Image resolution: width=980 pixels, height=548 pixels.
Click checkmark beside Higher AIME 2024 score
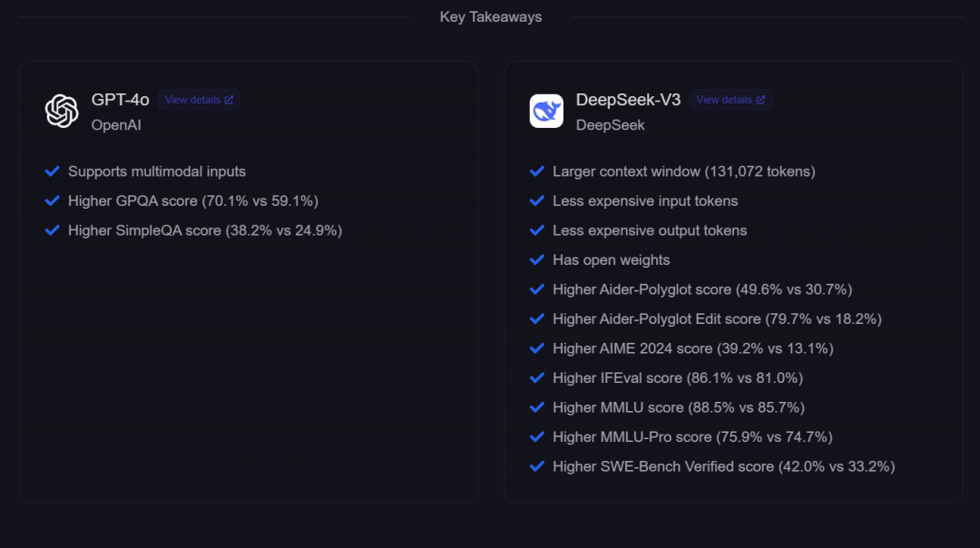pyautogui.click(x=537, y=348)
